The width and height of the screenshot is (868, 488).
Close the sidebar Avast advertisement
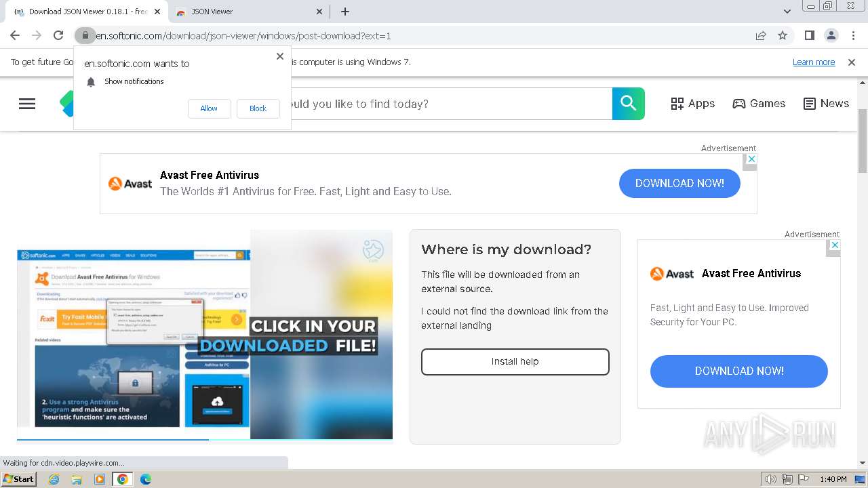tap(835, 245)
